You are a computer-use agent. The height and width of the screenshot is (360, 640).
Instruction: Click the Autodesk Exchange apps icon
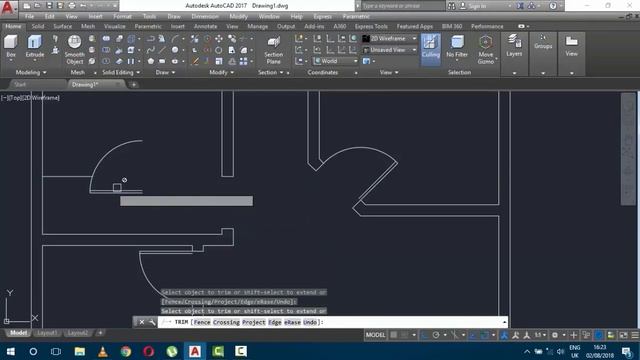pos(520,6)
